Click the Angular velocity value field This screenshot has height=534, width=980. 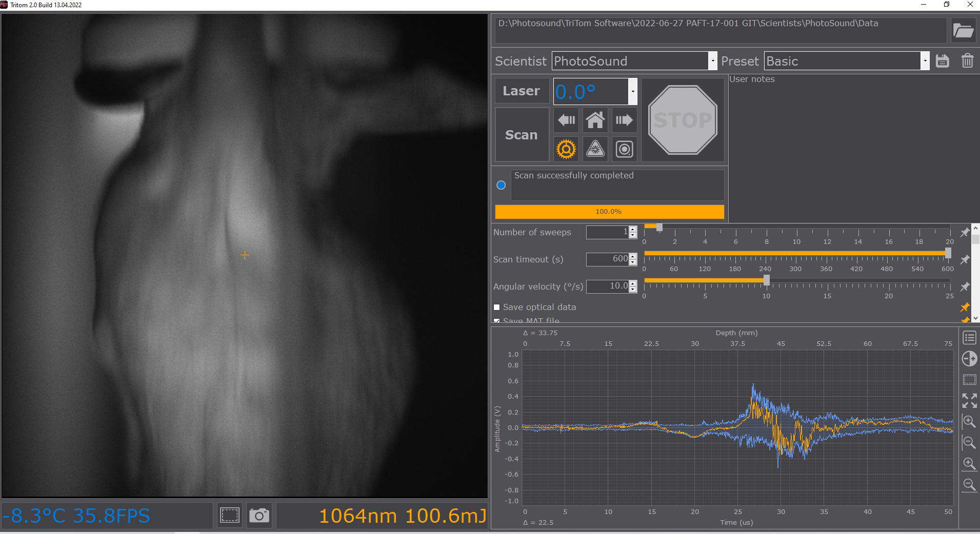point(607,286)
